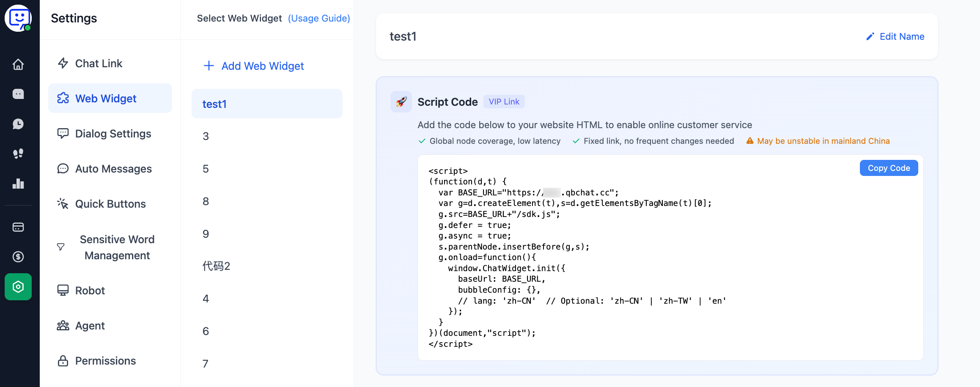Click 'Global node coverage, low latency' text

[495, 141]
